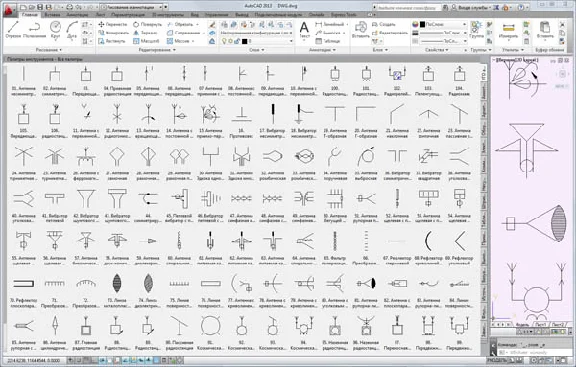Click the Группа (Group) icon
The width and height of the screenshot is (576, 367).
476,30
